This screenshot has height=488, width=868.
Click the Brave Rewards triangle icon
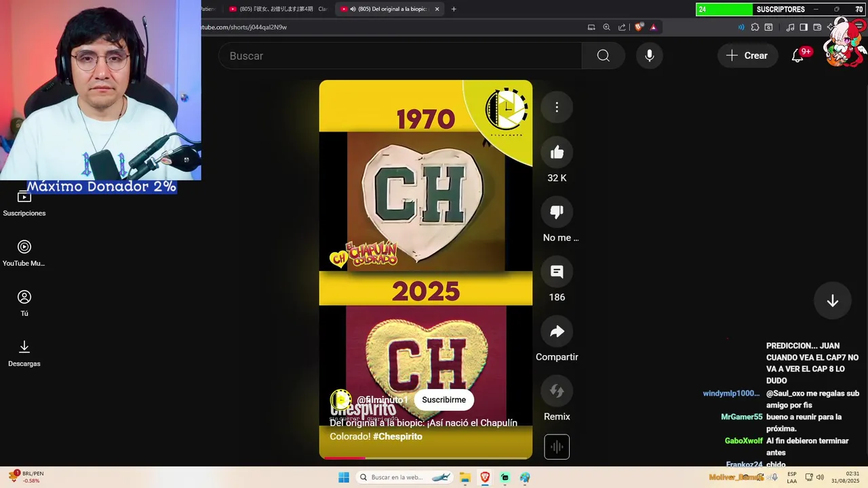click(x=653, y=27)
